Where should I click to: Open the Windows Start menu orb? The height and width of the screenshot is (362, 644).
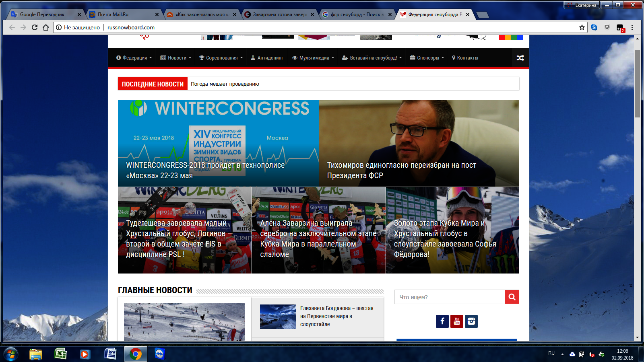point(11,354)
